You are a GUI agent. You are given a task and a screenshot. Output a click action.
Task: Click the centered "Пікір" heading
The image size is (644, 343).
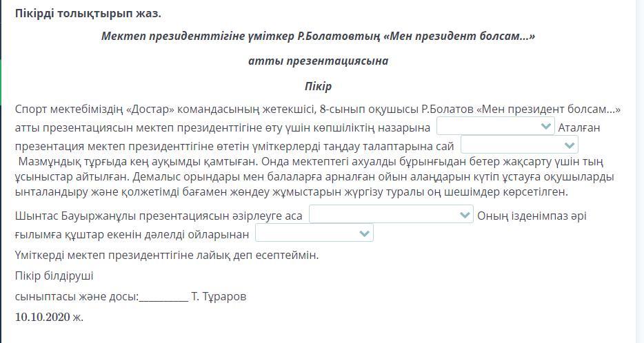(318, 86)
